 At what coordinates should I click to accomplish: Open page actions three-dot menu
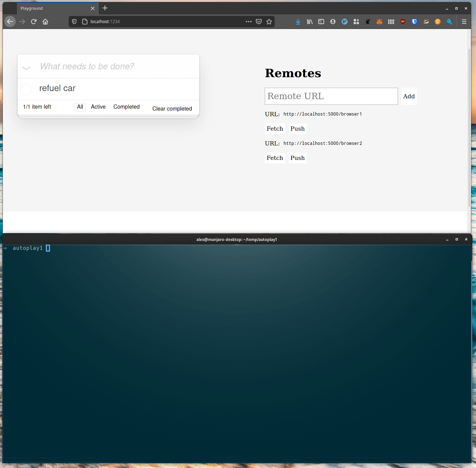(x=249, y=21)
